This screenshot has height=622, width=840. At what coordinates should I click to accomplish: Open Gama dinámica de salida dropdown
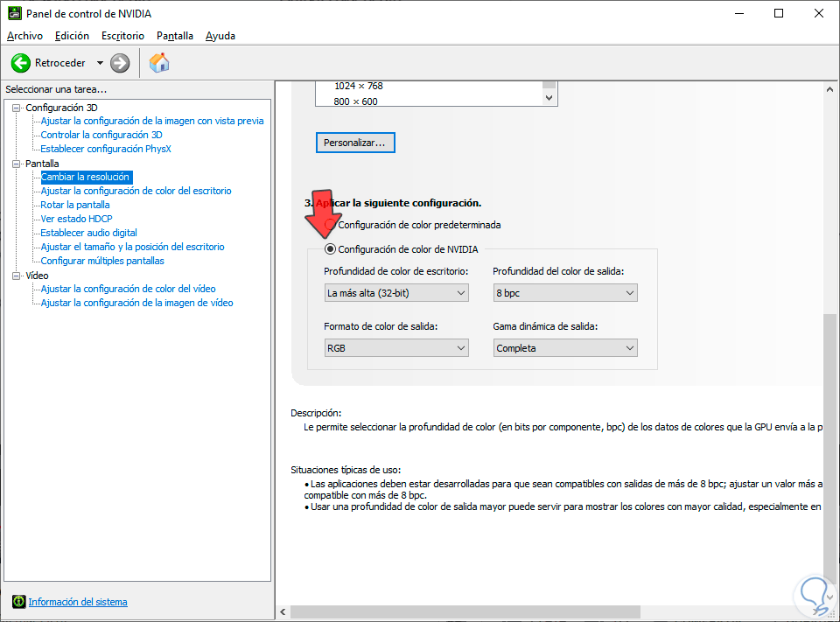coord(565,348)
